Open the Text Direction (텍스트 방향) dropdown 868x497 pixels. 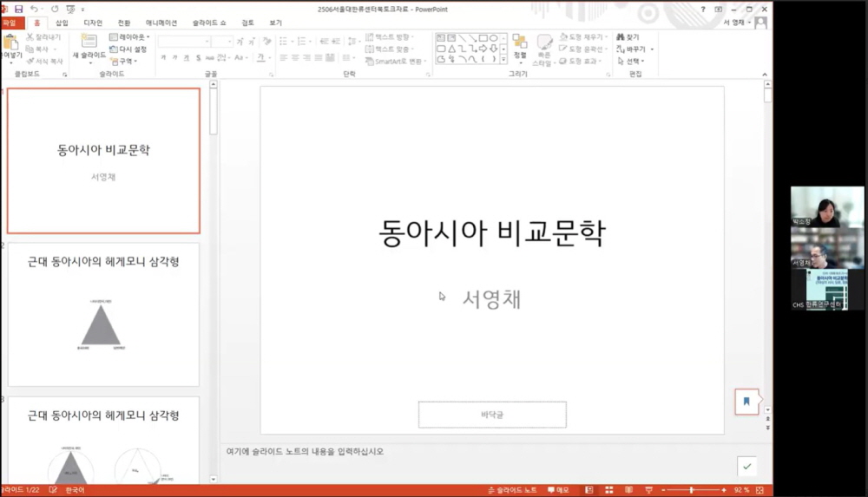click(x=390, y=36)
